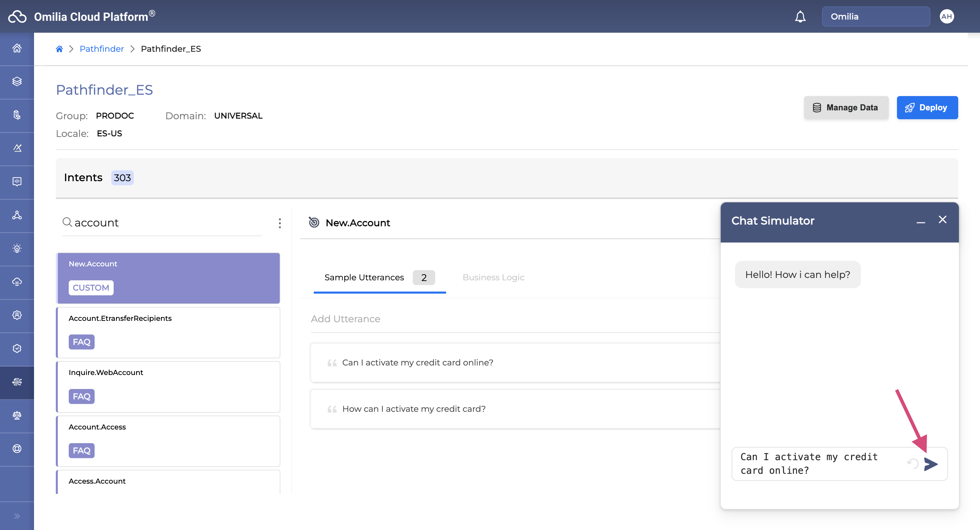
Task: Click the home icon in the breadcrumb
Action: click(59, 49)
